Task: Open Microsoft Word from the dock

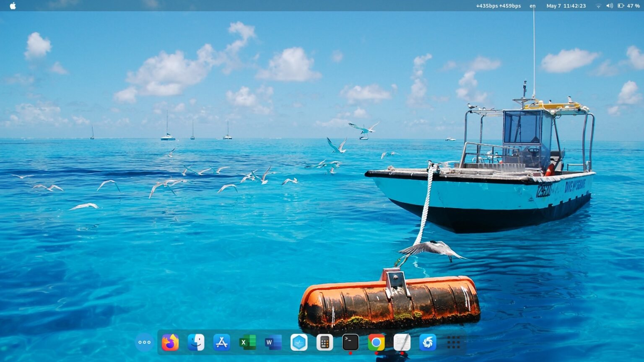Action: click(273, 342)
